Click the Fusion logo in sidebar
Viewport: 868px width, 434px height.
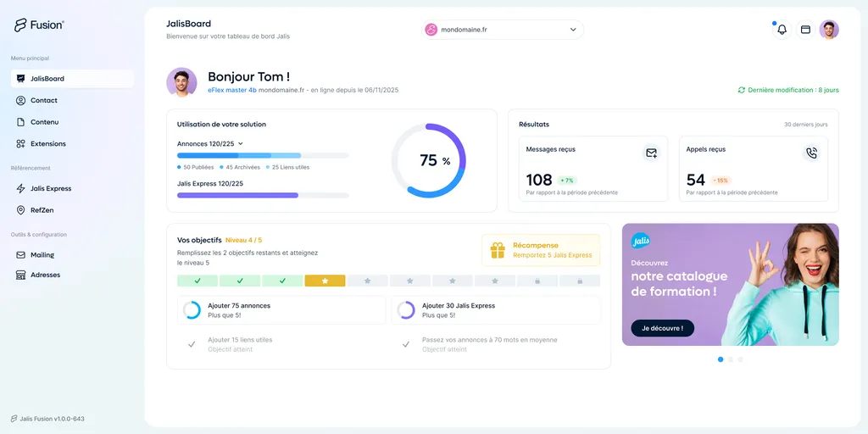[39, 25]
